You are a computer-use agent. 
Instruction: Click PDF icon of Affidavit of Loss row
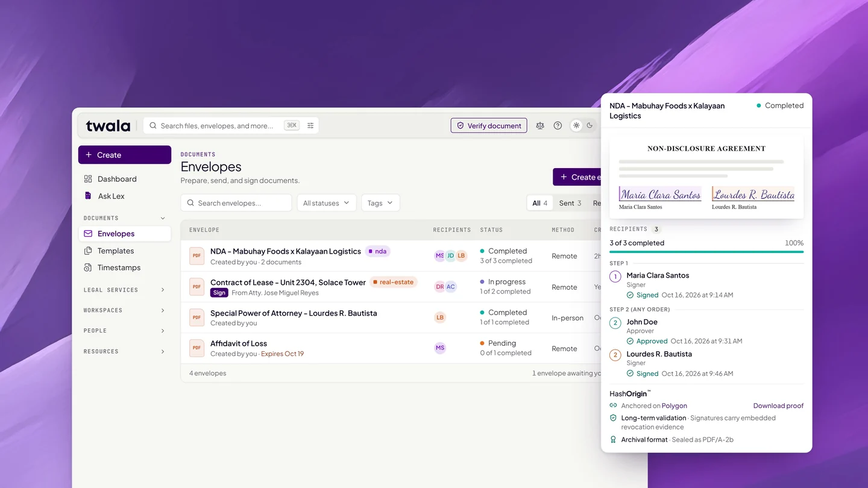[x=197, y=348]
